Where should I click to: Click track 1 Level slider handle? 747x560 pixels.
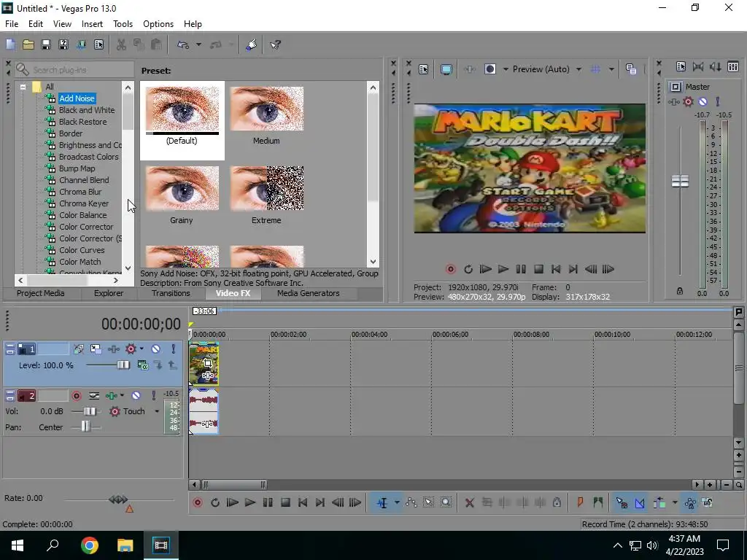tap(123, 365)
